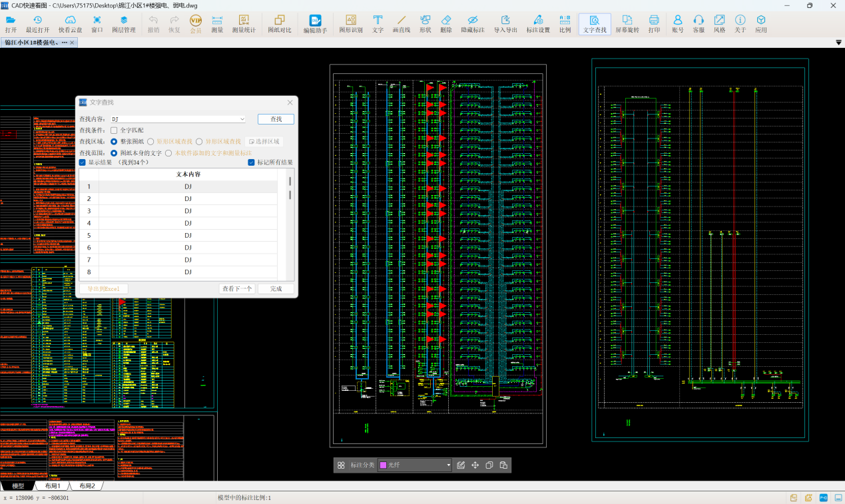This screenshot has height=504, width=845.
Task: Open 快看云盘 cloud drive
Action: [x=70, y=24]
